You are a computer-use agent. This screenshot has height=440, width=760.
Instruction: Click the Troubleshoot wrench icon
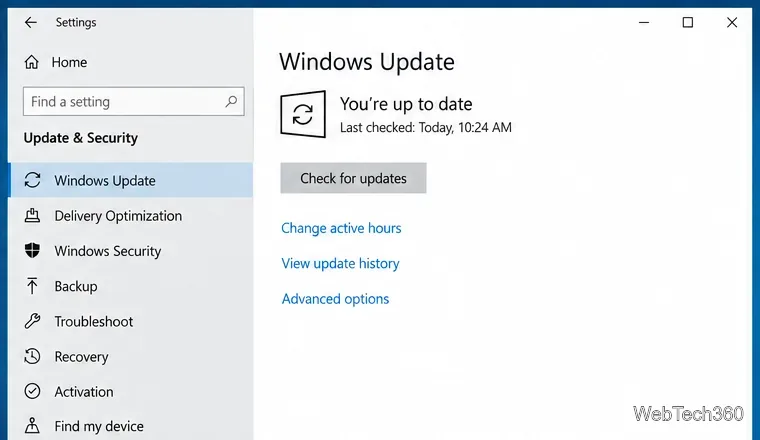[32, 321]
